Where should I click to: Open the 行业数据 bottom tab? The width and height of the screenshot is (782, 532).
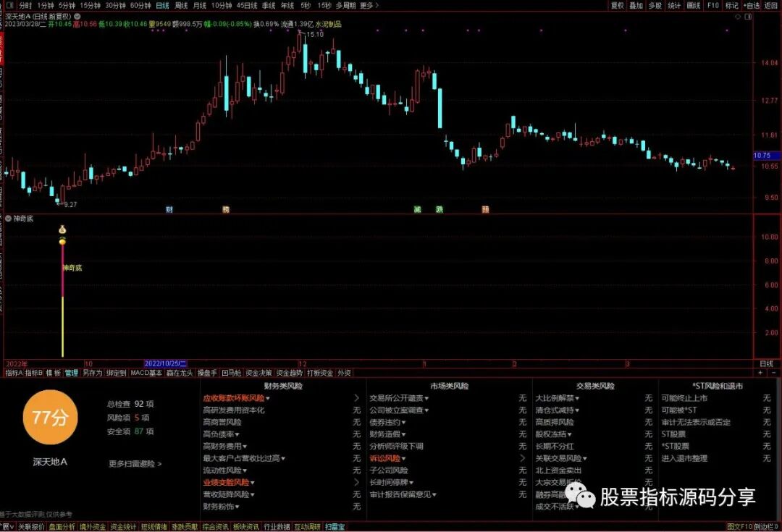pos(277,526)
